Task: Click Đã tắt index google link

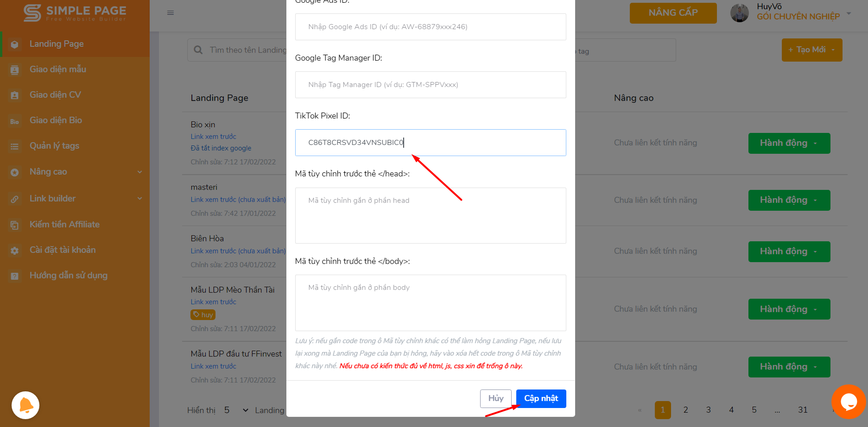Action: click(221, 148)
